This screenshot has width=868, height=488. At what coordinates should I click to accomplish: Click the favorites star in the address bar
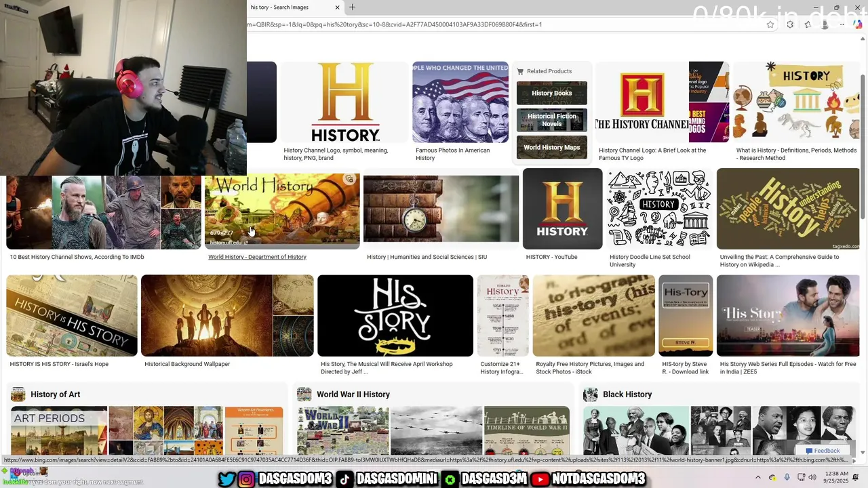(770, 24)
